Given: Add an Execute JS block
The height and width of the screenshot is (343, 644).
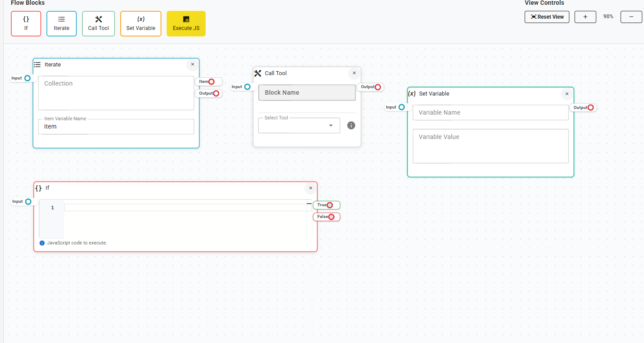Looking at the screenshot, I should click(x=186, y=23).
